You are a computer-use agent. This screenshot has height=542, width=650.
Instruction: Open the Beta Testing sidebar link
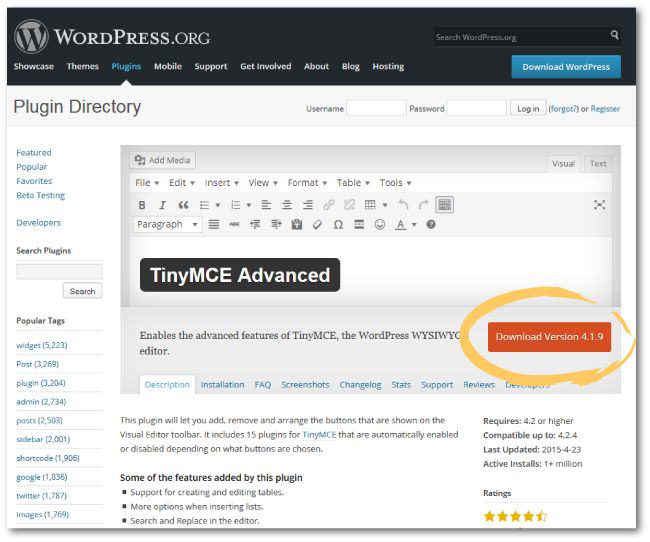(41, 195)
